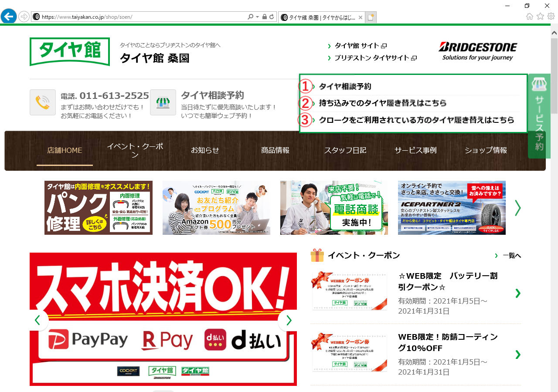
Task: Click the telephone icon beside 電話 number
Action: pos(43,102)
